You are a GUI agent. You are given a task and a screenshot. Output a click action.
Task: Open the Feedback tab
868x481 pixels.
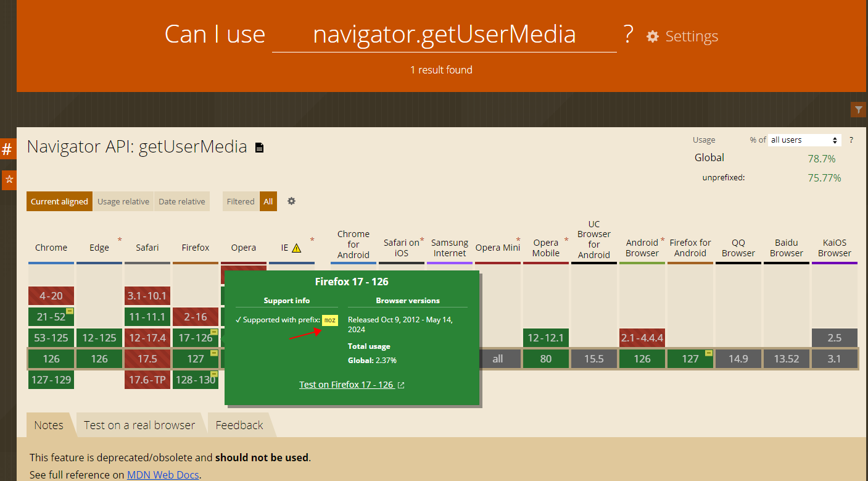(x=239, y=425)
